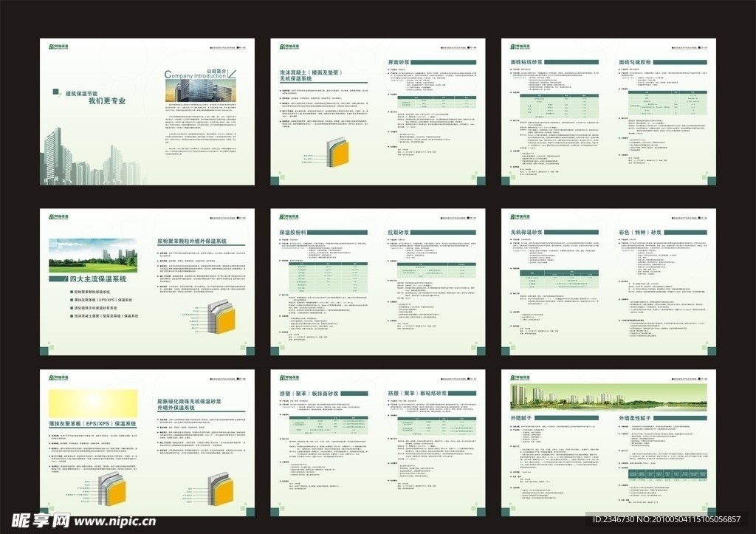This screenshot has width=756, height=534.
Task: Click the 建筑保温节能 slogan text
Action: (81, 94)
